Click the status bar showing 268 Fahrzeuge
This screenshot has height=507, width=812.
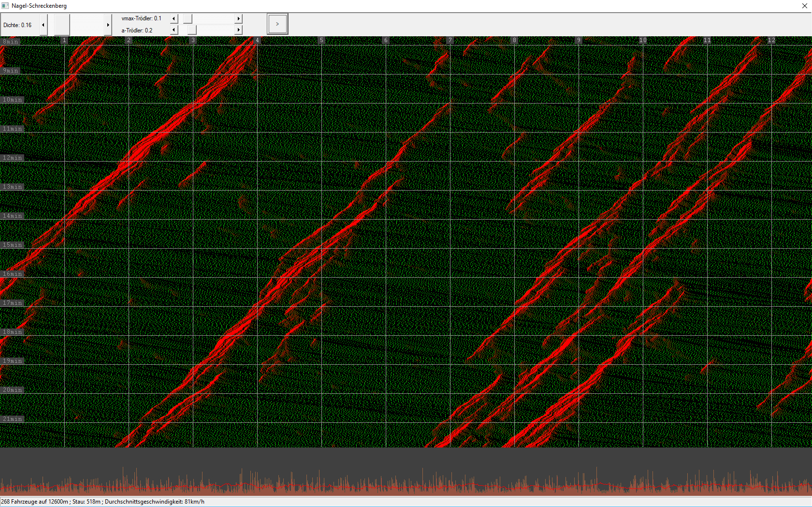[x=102, y=502]
